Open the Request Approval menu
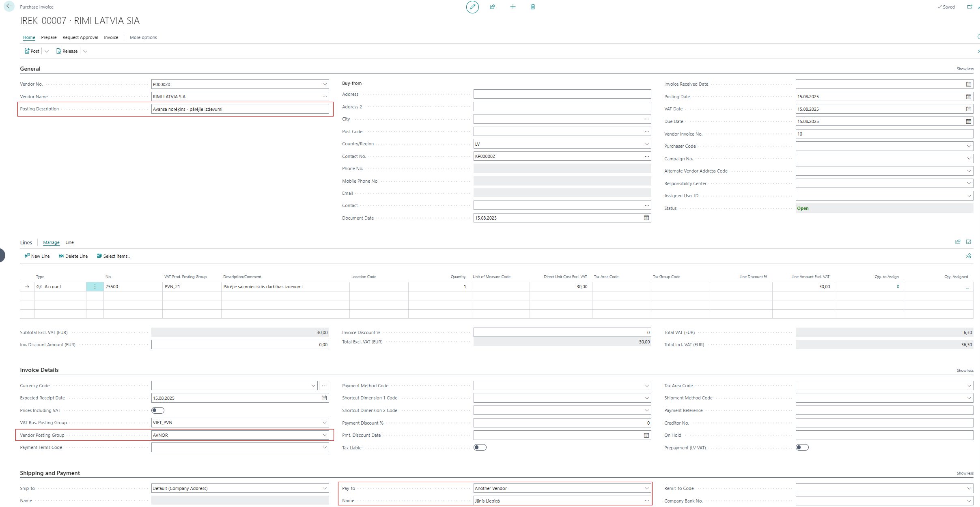The image size is (980, 507). (x=80, y=37)
